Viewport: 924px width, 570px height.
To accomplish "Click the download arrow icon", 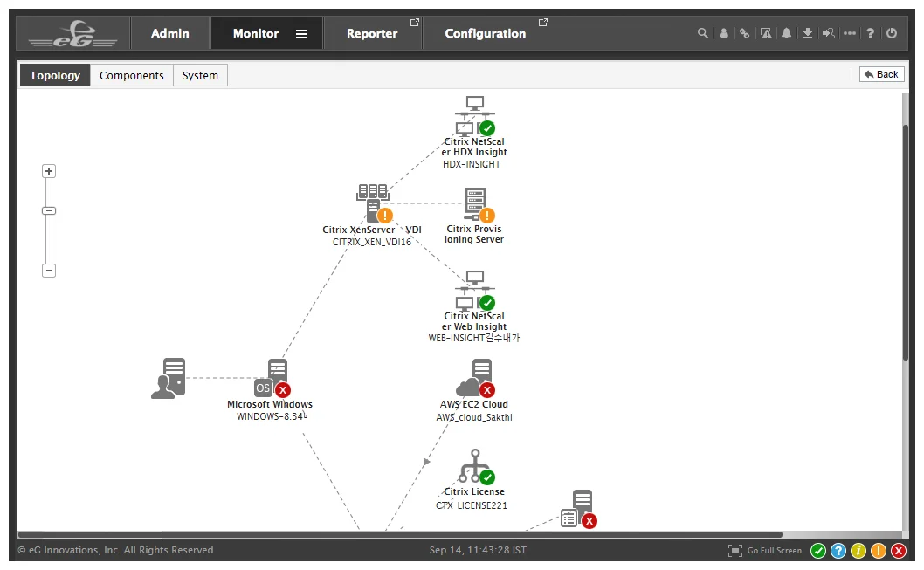I will tap(808, 33).
